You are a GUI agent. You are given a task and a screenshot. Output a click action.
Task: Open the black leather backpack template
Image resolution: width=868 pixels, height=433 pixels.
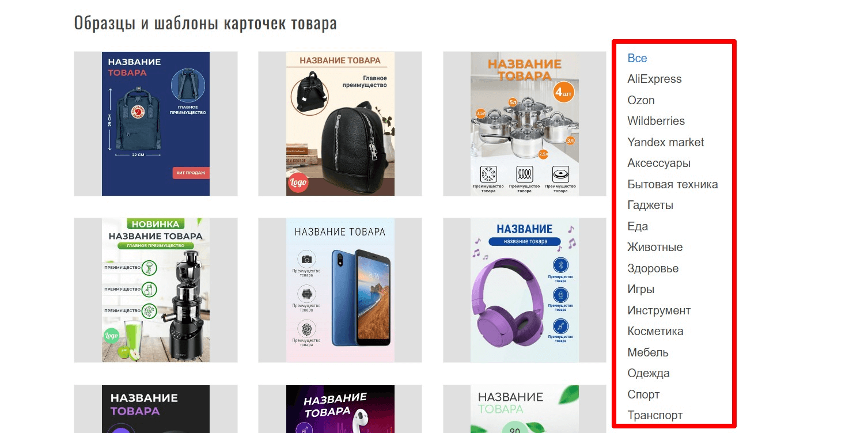tap(340, 124)
